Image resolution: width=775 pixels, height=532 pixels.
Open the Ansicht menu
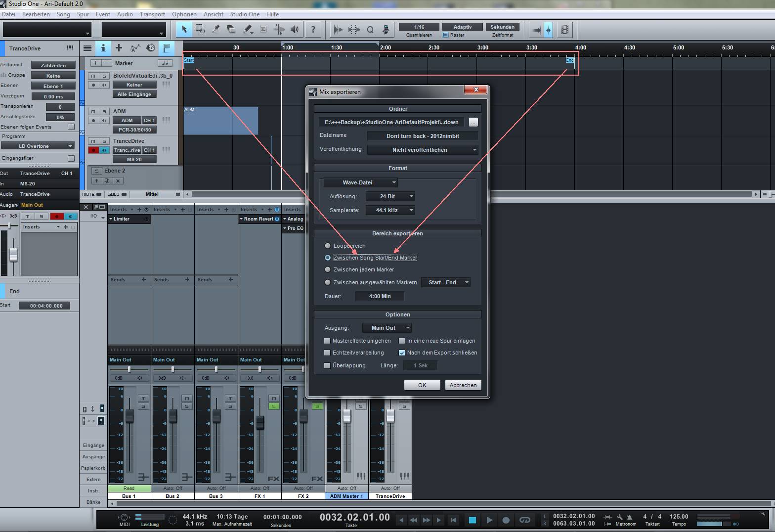[x=214, y=14]
